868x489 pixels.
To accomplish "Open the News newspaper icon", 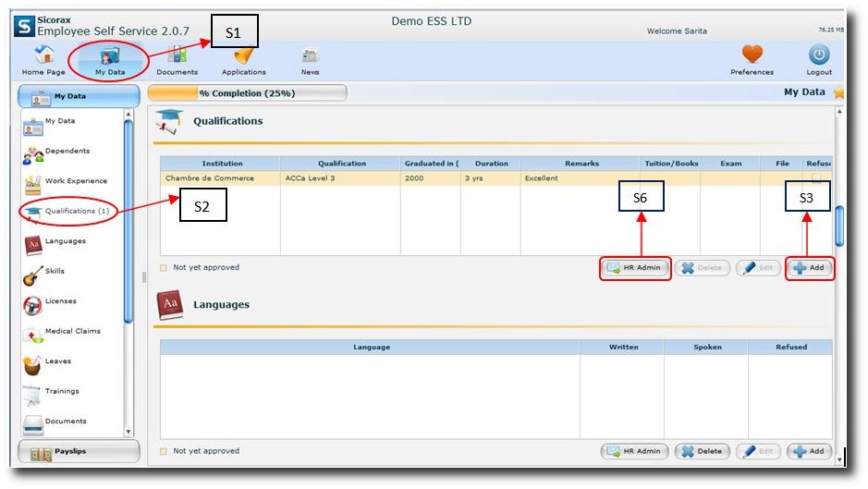I will pos(310,58).
